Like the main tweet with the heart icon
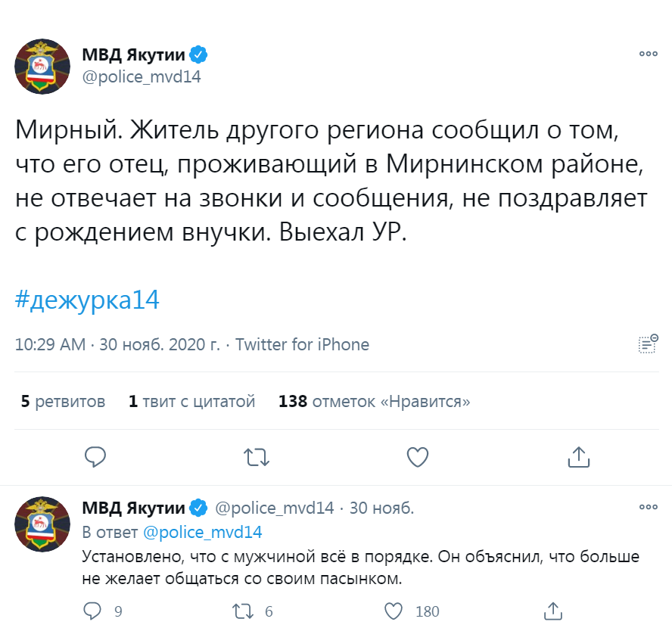Image resolution: width=672 pixels, height=628 pixels. click(418, 456)
